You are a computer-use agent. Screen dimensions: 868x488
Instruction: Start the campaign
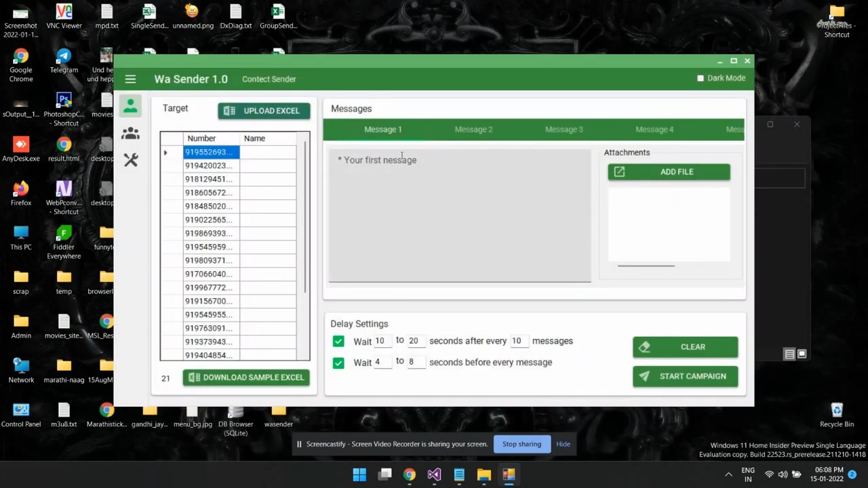coord(685,376)
